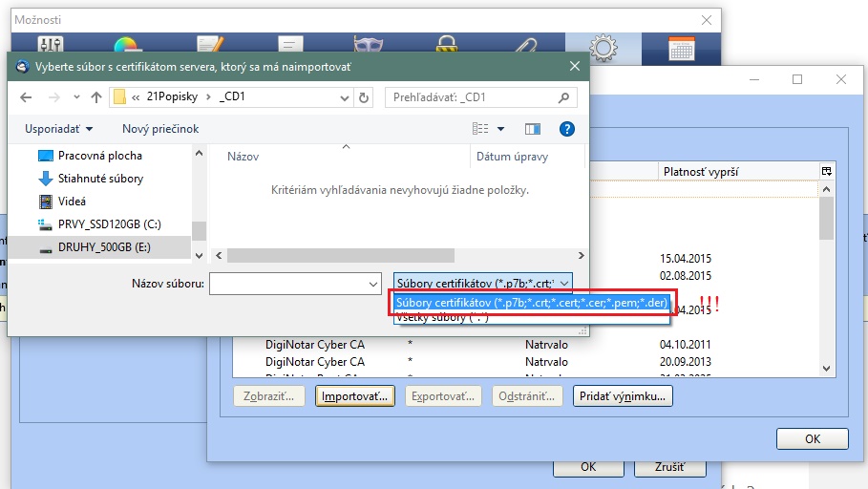Click OK button next to Zrušiť
This screenshot has height=489, width=868.
click(588, 467)
